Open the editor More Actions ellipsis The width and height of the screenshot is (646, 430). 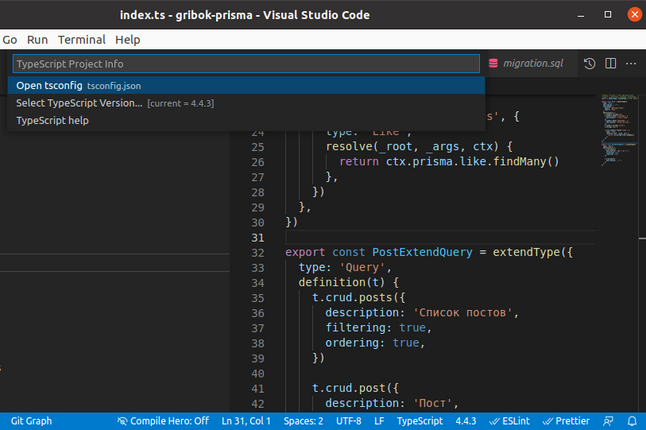pyautogui.click(x=631, y=63)
